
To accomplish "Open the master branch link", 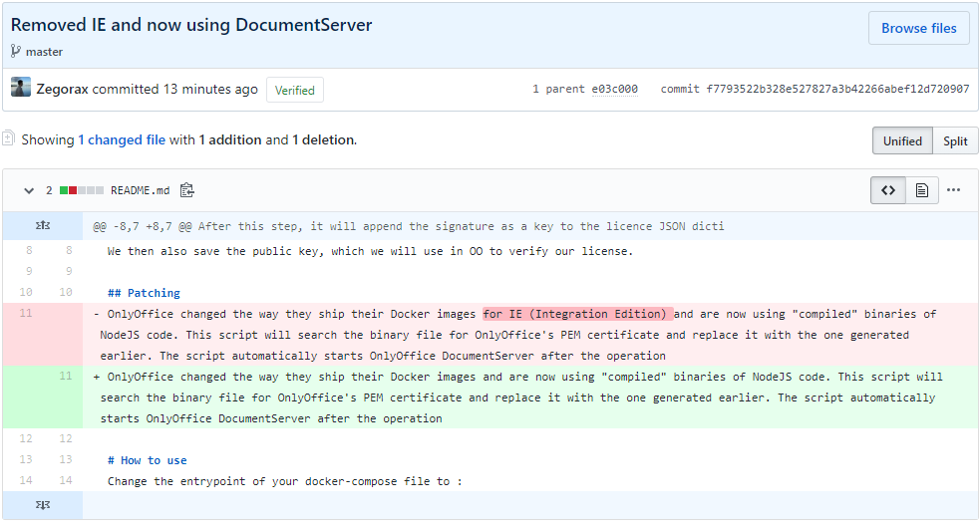I will click(x=44, y=52).
